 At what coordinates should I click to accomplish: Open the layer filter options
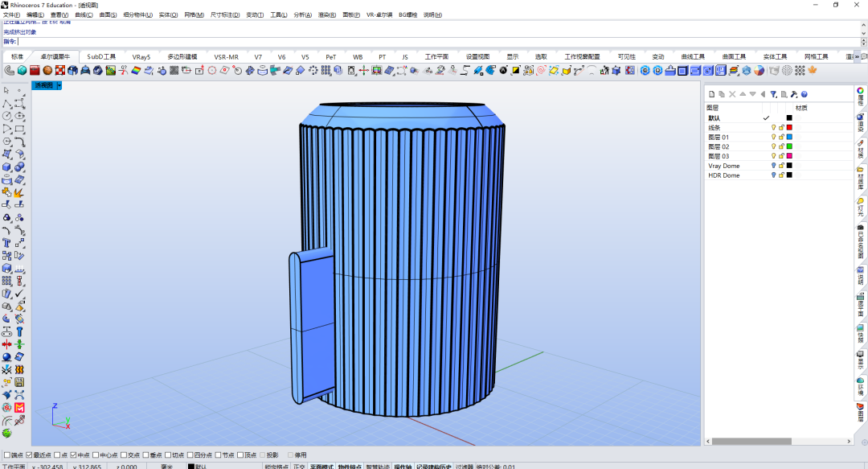773,94
